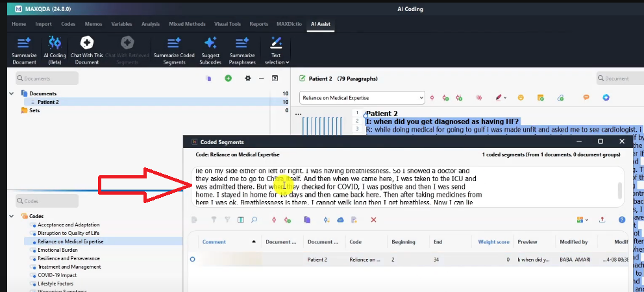Click green plus to import a document
The height and width of the screenshot is (292, 644).
click(228, 79)
